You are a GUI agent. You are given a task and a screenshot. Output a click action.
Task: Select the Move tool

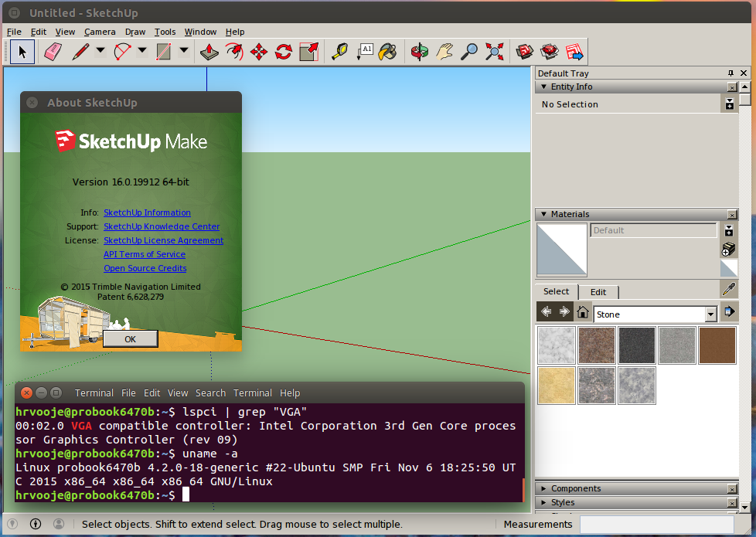tap(259, 52)
